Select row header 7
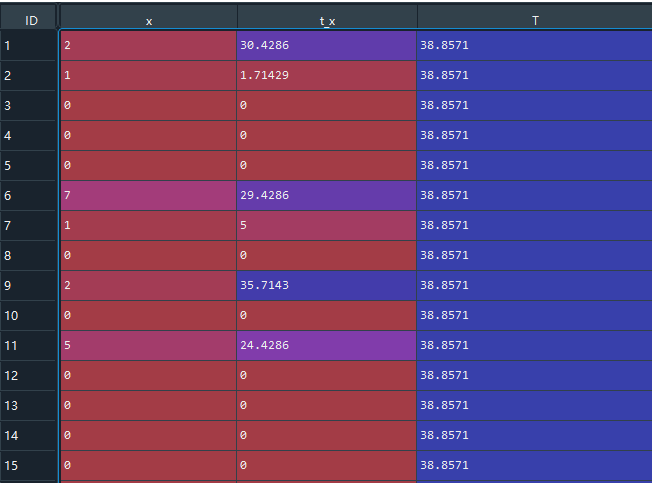Viewport: 652px width, 483px height. pyautogui.click(x=28, y=225)
